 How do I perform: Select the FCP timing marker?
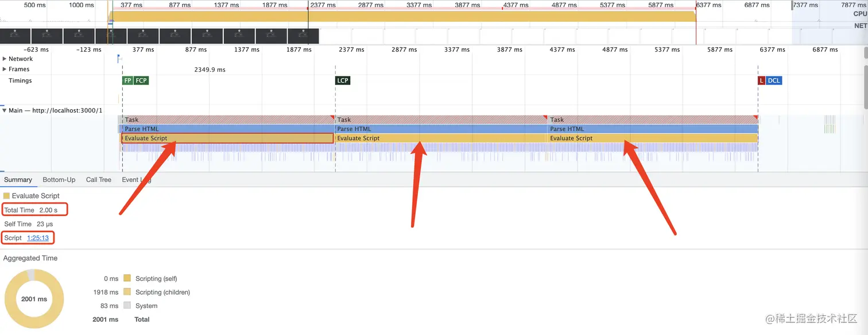[141, 80]
